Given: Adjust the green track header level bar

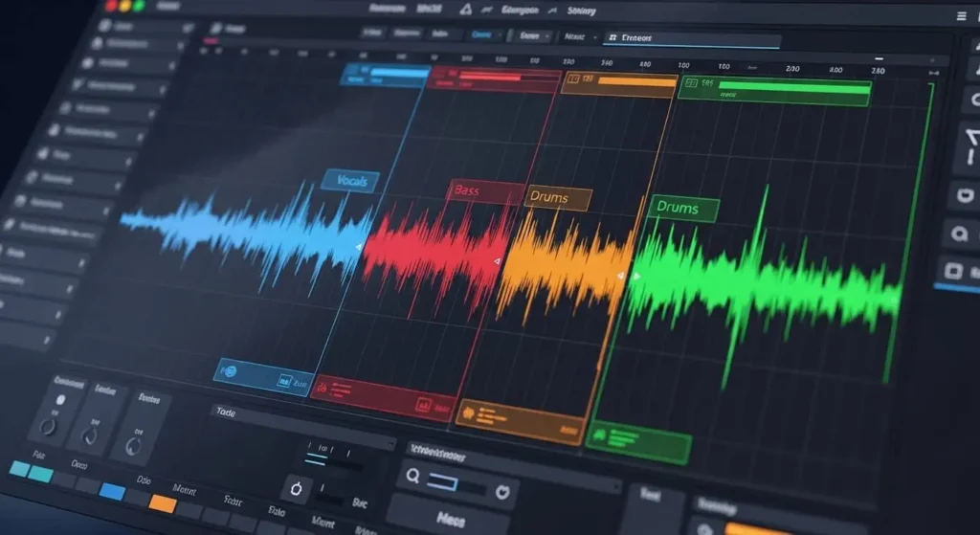Looking at the screenshot, I should point(794,88).
